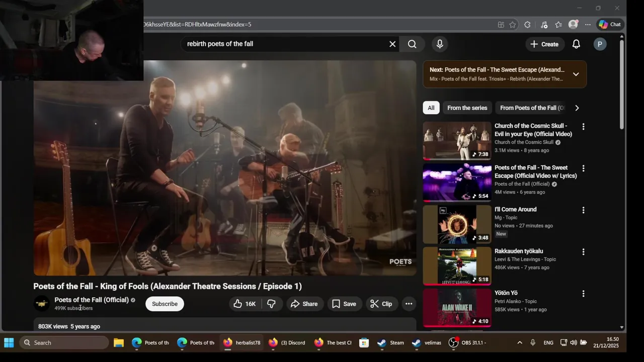Open Microsoft Store taskbar icon
Screen dimensions: 644x362
click(364, 343)
